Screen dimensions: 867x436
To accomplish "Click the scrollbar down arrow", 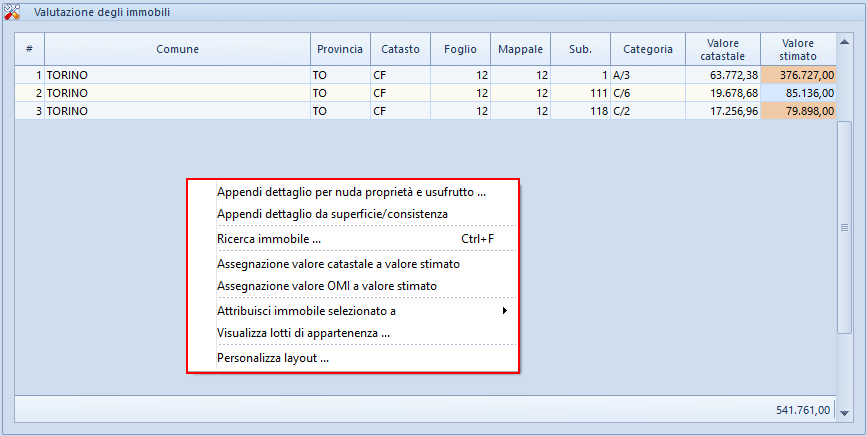I will tap(845, 412).
